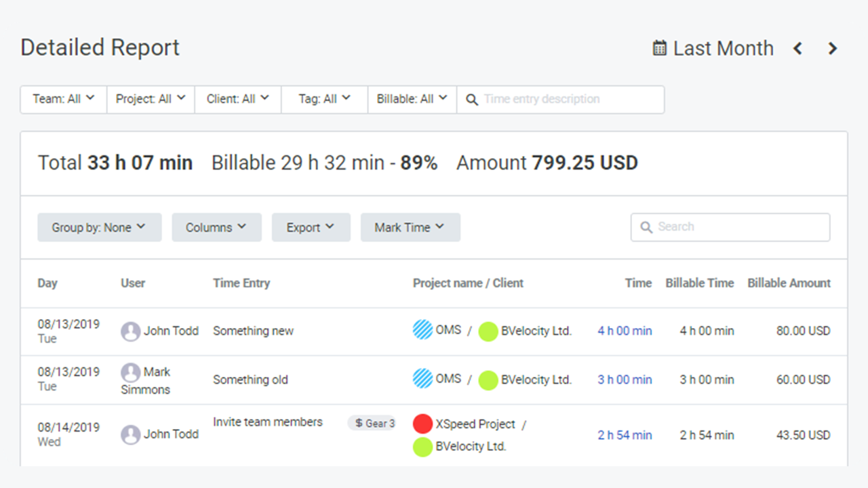Viewport: 868px width, 488px height.
Task: Click the red XSpeed Project color dot
Action: coord(422,424)
